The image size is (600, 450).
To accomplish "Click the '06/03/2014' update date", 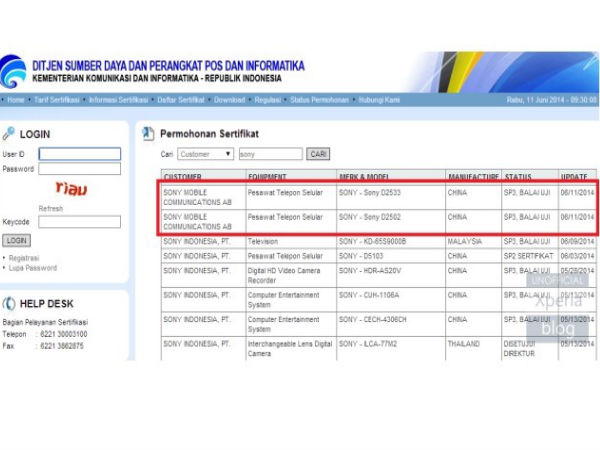I will 577,256.
